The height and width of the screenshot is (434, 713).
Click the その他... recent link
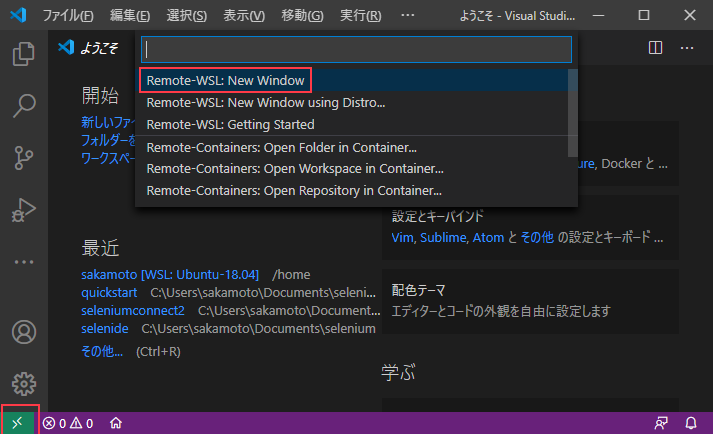coord(102,351)
